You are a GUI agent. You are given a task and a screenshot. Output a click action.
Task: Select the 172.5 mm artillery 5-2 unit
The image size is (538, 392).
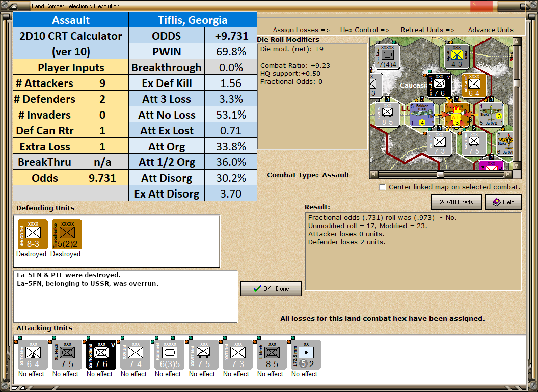[x=306, y=355]
